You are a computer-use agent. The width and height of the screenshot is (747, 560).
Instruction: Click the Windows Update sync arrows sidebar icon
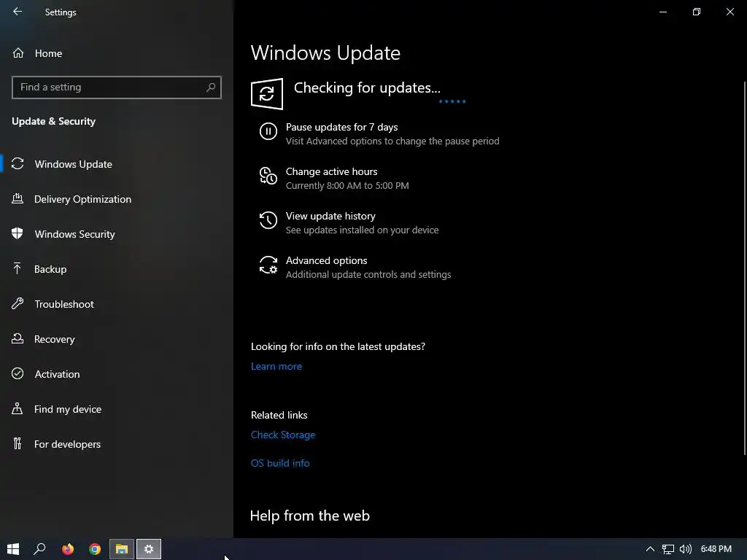[18, 164]
